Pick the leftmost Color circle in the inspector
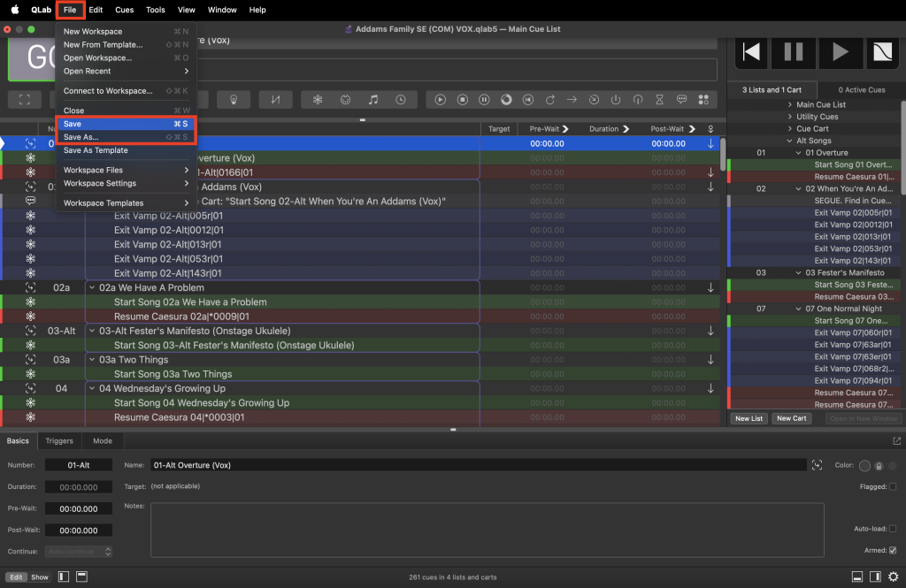This screenshot has width=906, height=588. pyautogui.click(x=865, y=466)
